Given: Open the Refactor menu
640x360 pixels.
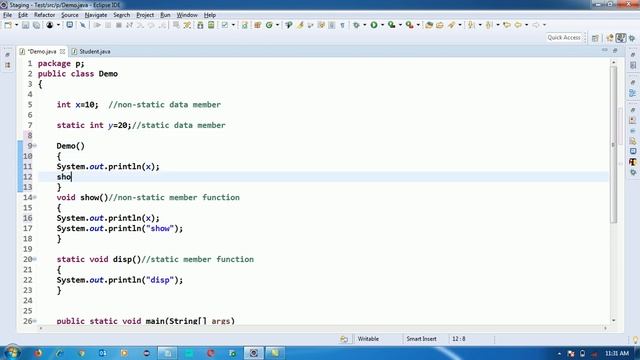Looking at the screenshot, I should (44, 15).
